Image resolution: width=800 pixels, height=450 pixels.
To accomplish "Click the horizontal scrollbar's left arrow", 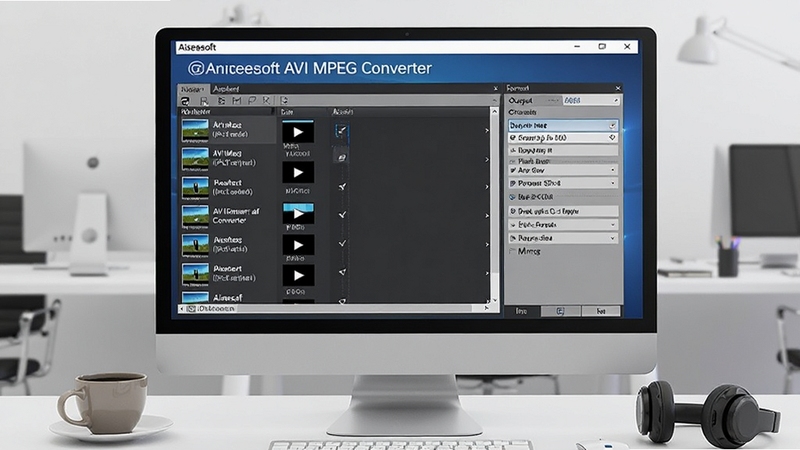I will point(182,309).
